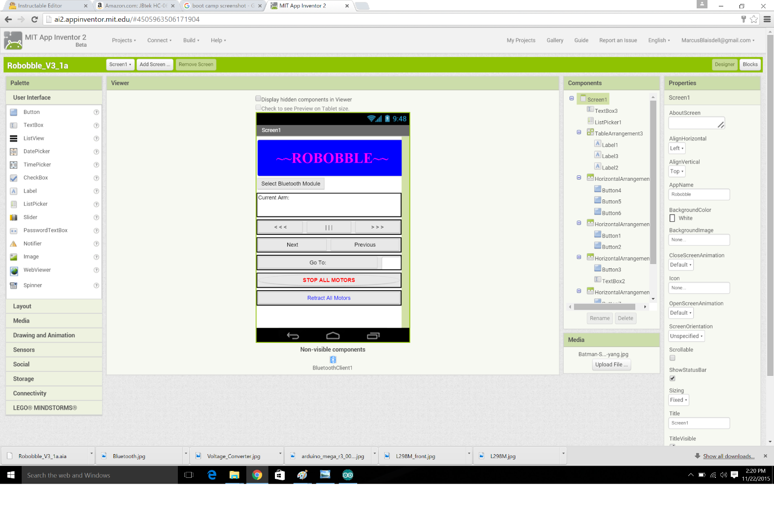The width and height of the screenshot is (774, 532).
Task: Open Windows Start menu
Action: coord(11,475)
